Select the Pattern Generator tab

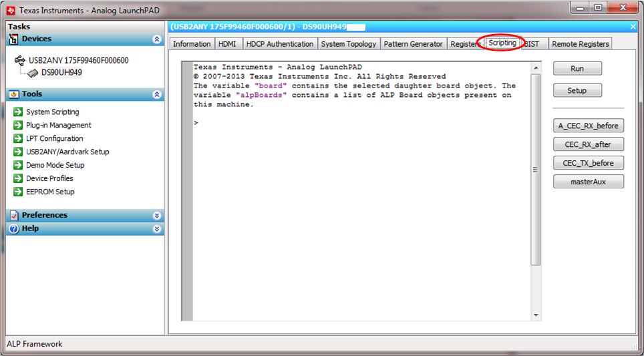[413, 44]
